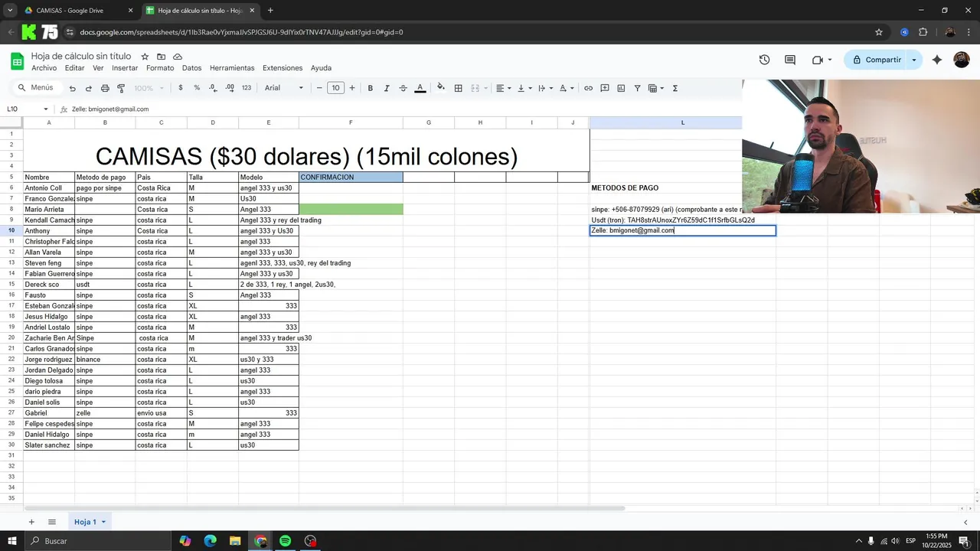This screenshot has width=980, height=551.
Task: View cloud save status icon
Action: [x=178, y=57]
